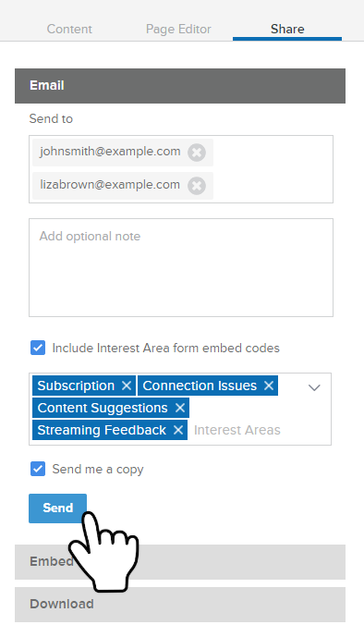The width and height of the screenshot is (364, 637).
Task: Uncheck Include Interest Area form embed codes
Action: coord(38,348)
